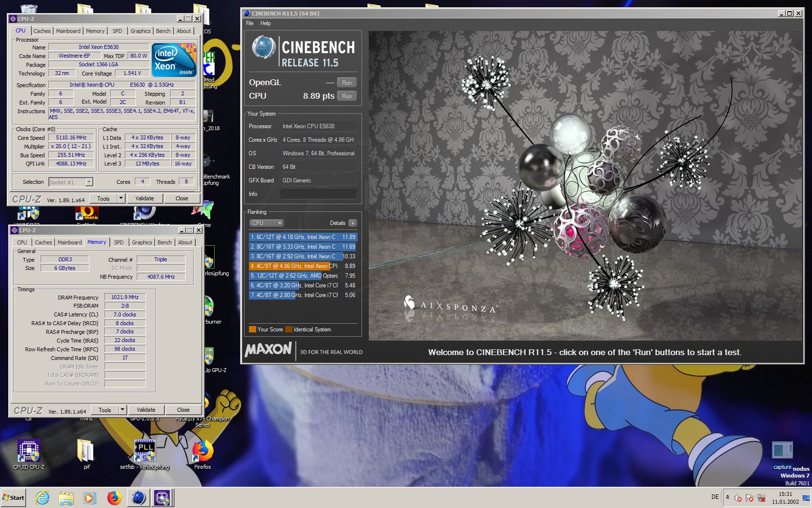Run the CPU benchmark test
Viewport: 812px width, 508px height.
coord(347,96)
